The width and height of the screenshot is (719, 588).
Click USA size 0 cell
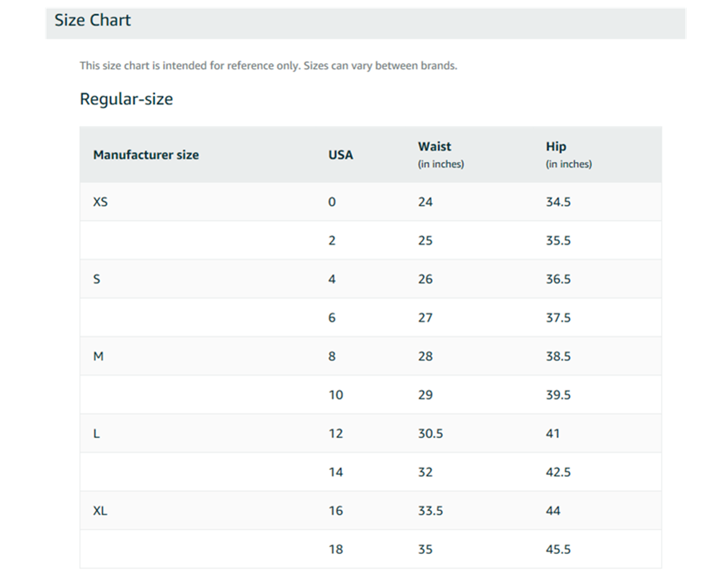click(332, 202)
